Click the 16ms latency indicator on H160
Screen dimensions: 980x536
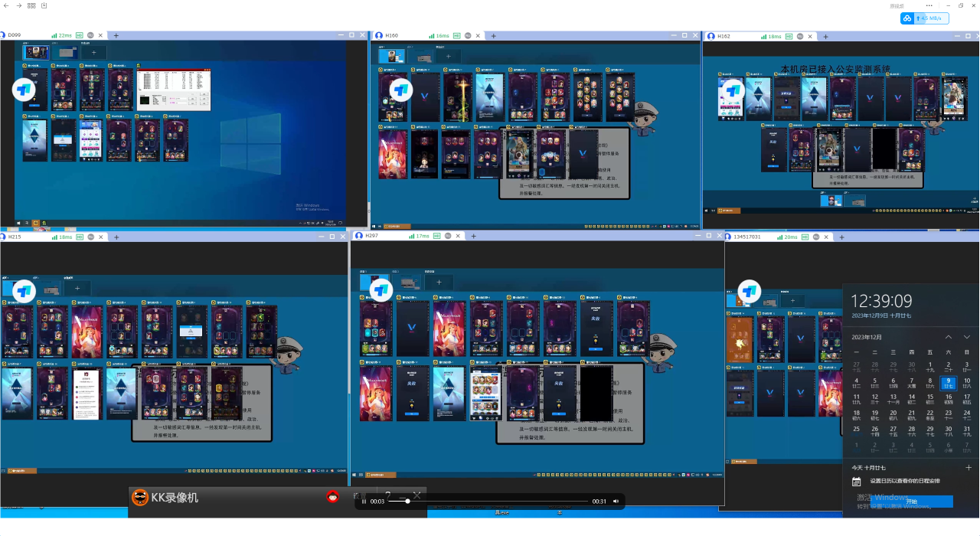click(x=438, y=35)
